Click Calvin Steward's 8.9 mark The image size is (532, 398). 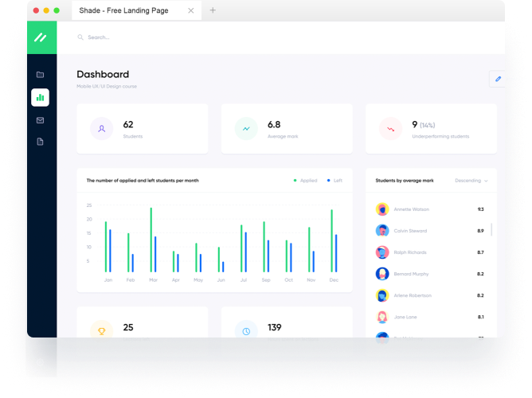click(481, 231)
